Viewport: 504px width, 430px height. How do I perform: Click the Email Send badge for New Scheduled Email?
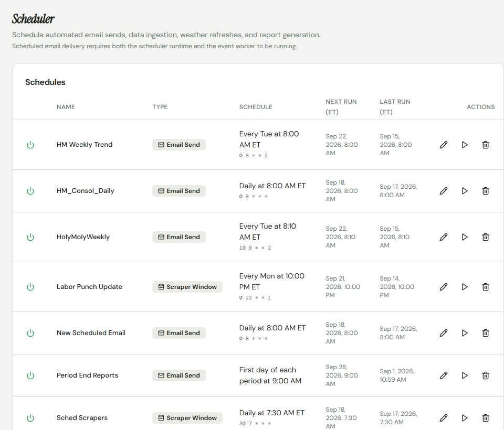coord(179,333)
